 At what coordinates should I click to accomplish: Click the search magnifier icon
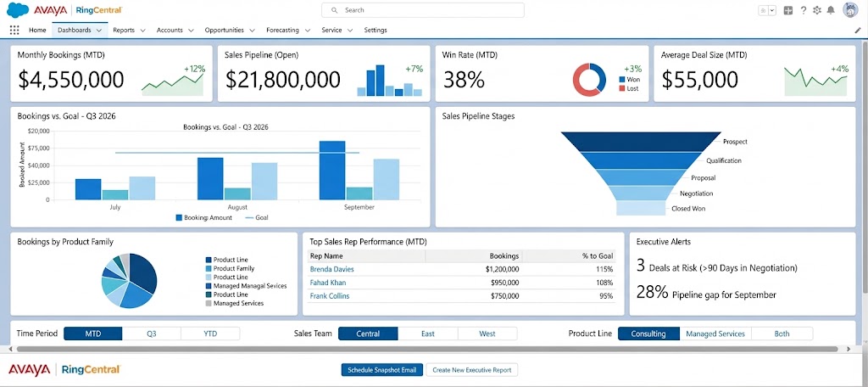(334, 10)
